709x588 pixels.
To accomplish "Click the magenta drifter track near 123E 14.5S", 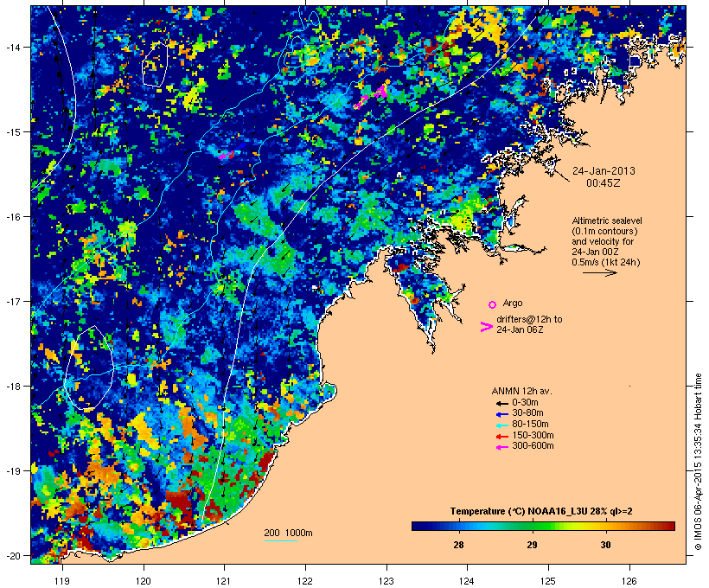I will [371, 96].
